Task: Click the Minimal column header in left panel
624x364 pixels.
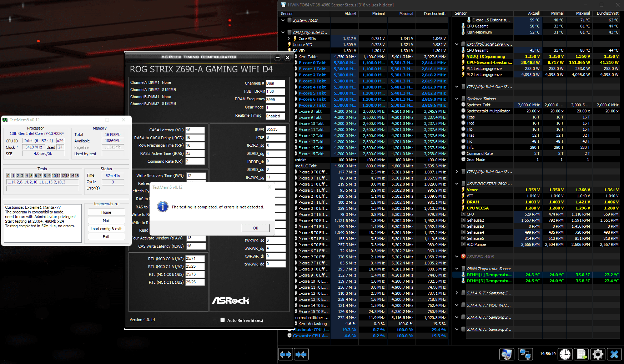Action: pos(373,14)
